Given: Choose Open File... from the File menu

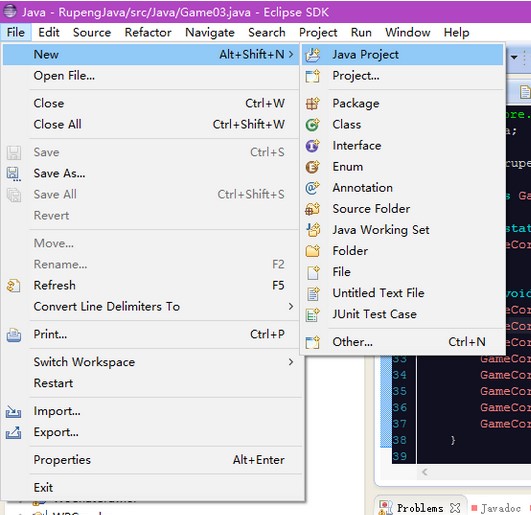Looking at the screenshot, I should click(x=151, y=76).
